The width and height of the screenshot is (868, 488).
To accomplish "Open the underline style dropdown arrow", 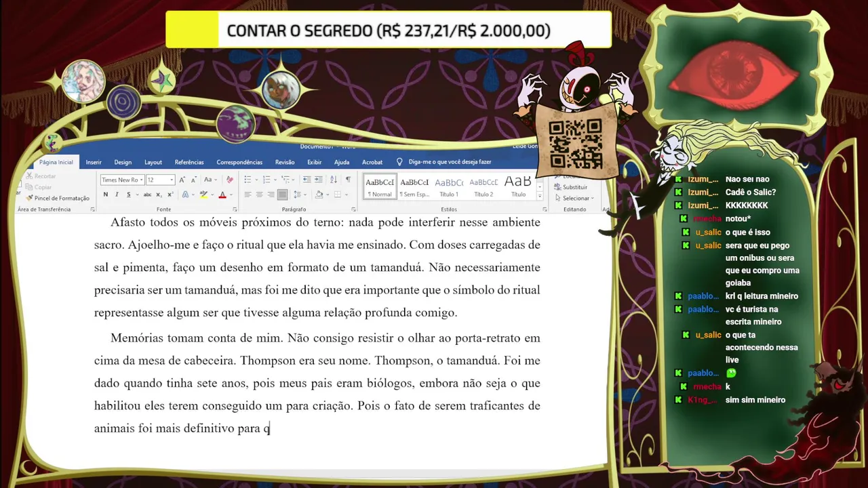I will (137, 195).
